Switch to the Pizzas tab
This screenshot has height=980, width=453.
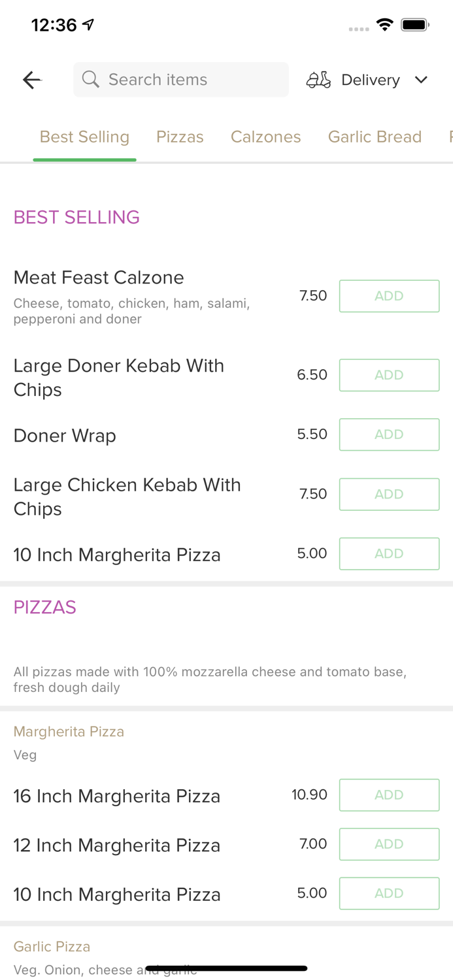(x=180, y=137)
